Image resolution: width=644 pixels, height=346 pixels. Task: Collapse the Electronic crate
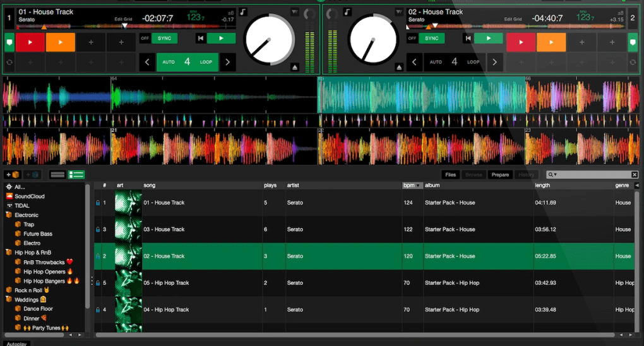9,215
